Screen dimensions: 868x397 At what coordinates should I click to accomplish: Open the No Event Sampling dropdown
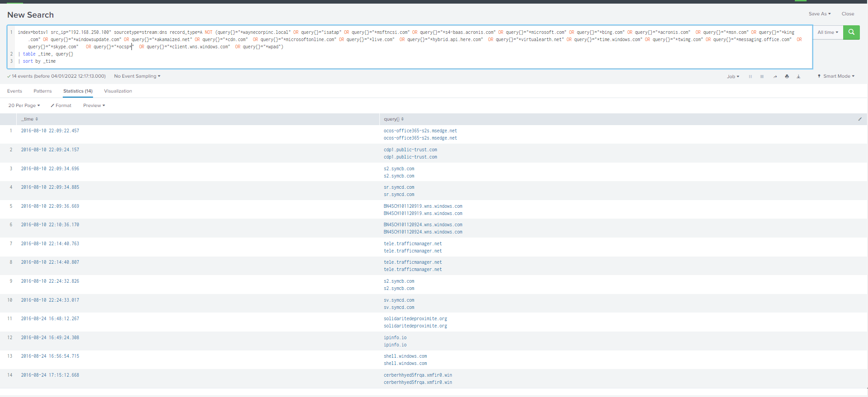coord(137,76)
